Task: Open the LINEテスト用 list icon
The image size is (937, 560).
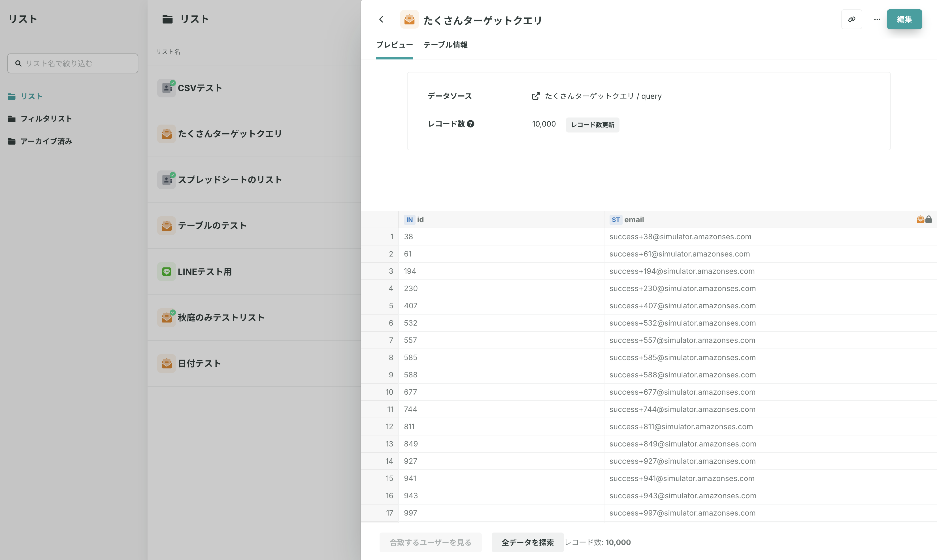Action: [167, 272]
